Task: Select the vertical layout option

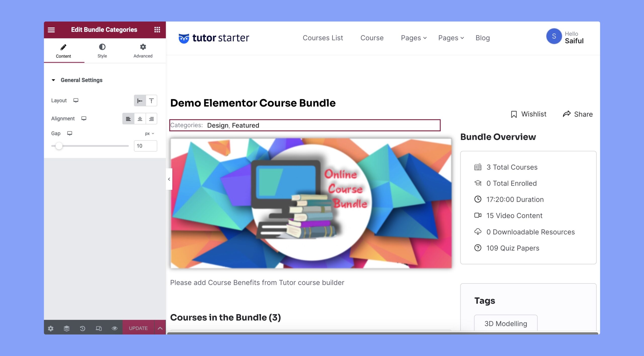Action: tap(151, 100)
